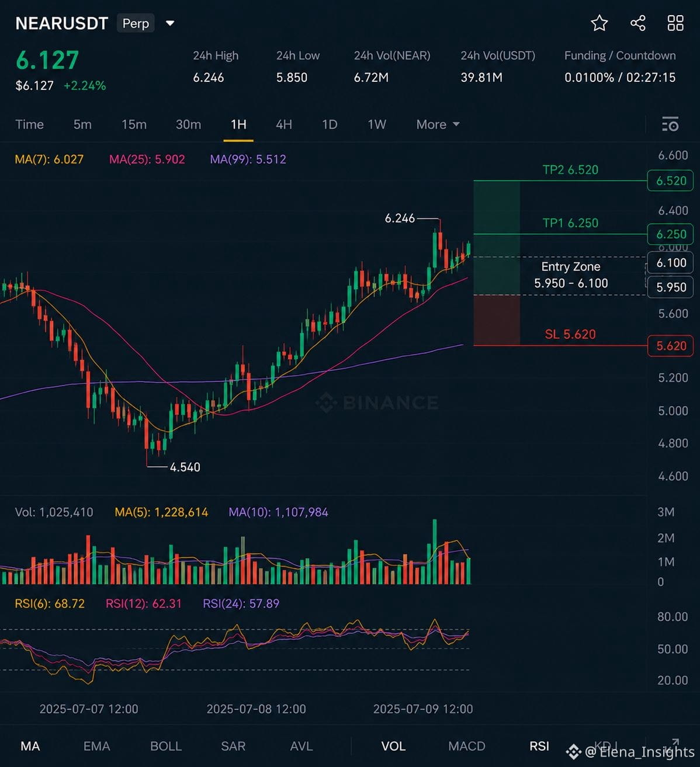
Task: Click the SL 5.620 price tag on axis
Action: [671, 346]
